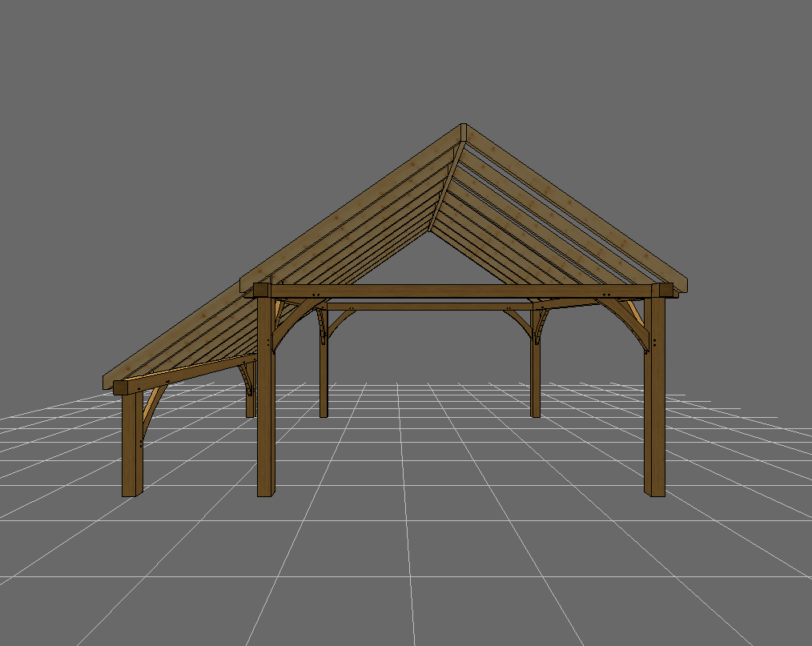Select the front right main post

coord(654,416)
